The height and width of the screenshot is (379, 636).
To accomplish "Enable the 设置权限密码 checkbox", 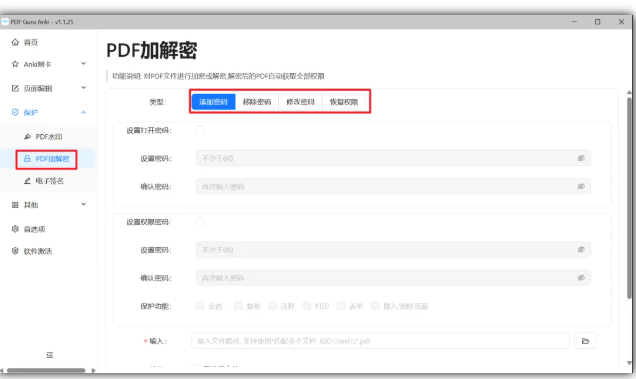I will pos(200,222).
